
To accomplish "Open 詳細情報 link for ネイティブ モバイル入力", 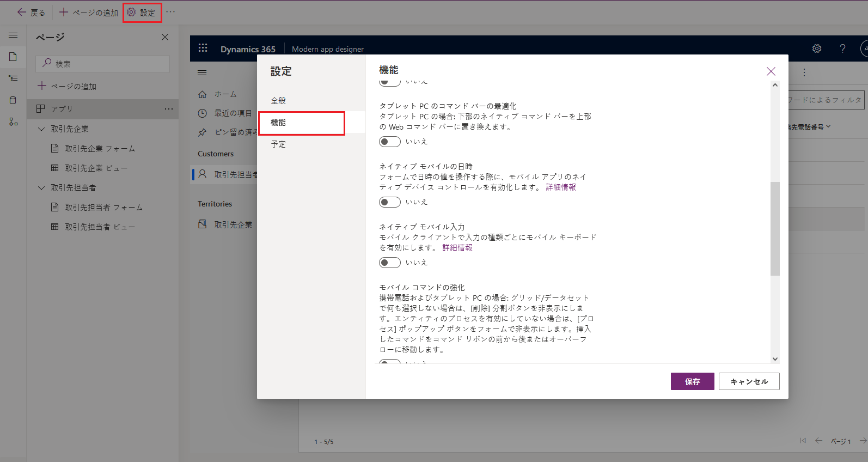I will pos(457,248).
